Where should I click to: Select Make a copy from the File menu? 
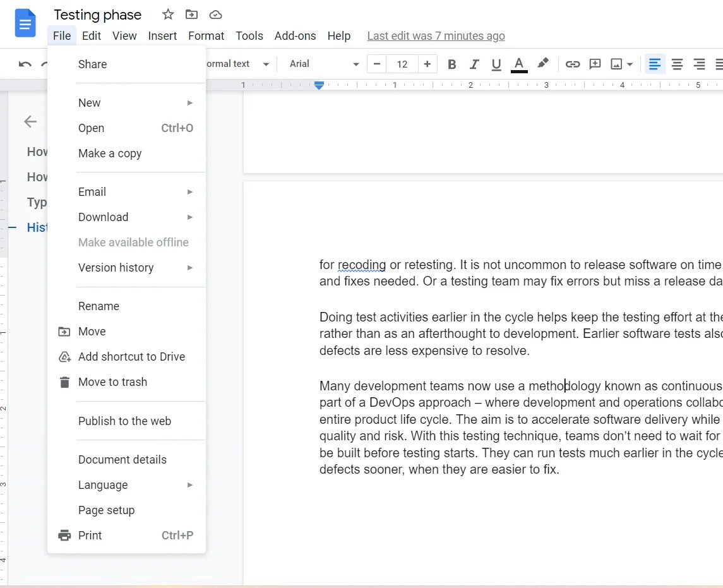109,153
